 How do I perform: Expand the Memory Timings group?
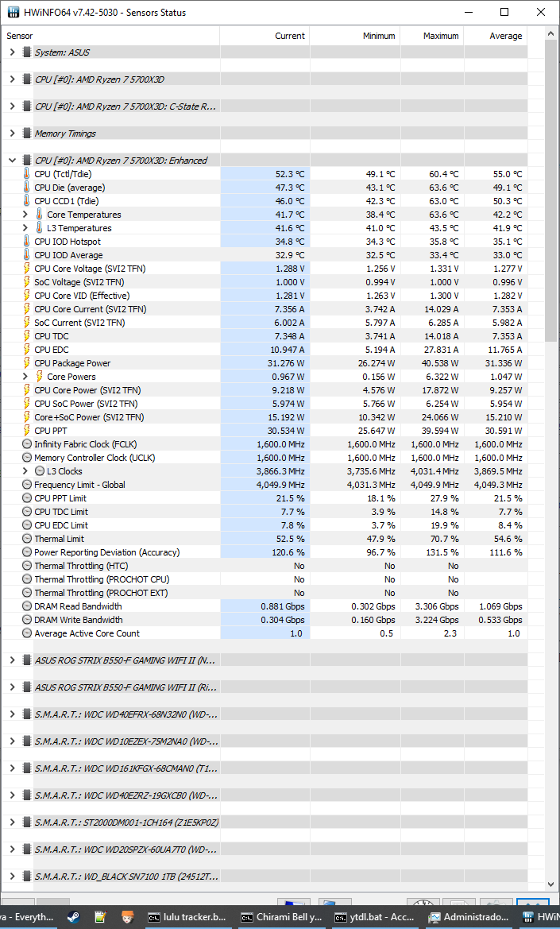coord(12,134)
